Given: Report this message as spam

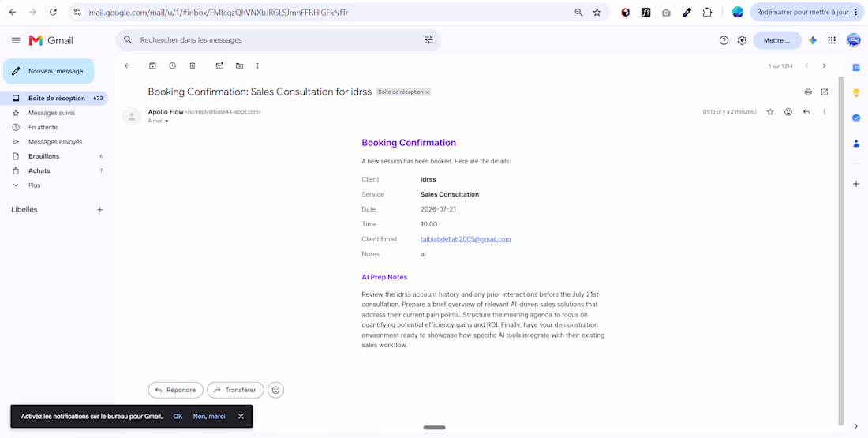Looking at the screenshot, I should [173, 66].
